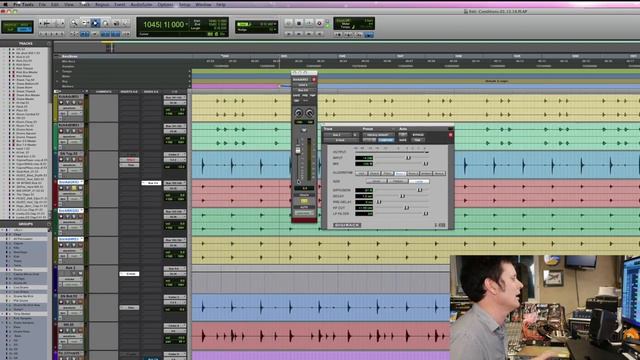Select the Medium size in D-Verb

coord(398,181)
